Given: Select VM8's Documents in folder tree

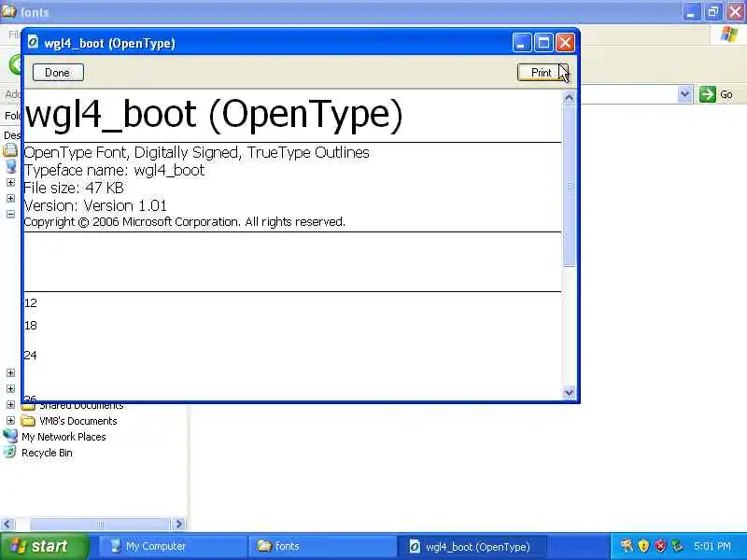Looking at the screenshot, I should (78, 421).
